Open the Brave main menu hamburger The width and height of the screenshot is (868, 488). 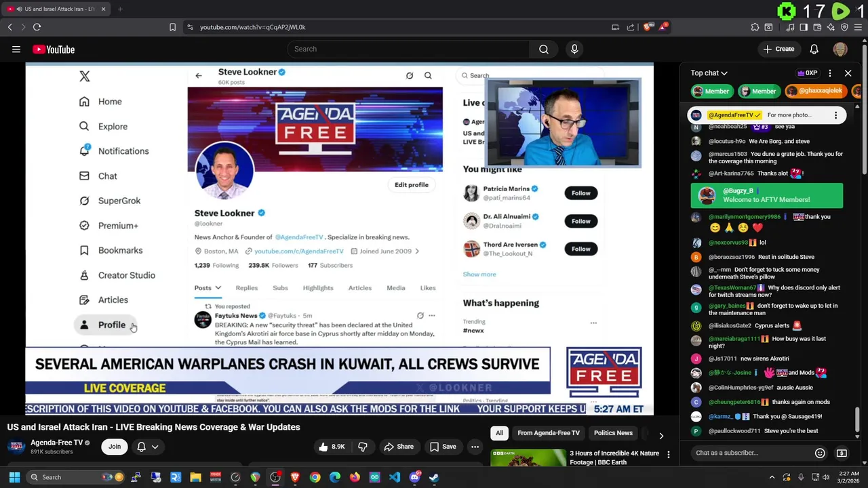(x=858, y=27)
